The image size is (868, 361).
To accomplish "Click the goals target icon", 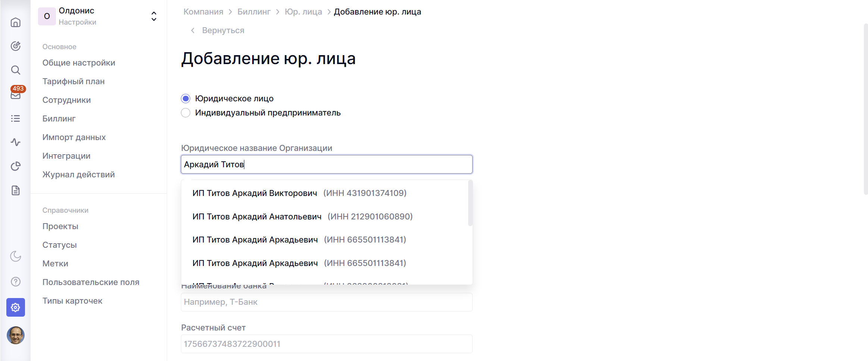I will click(15, 46).
